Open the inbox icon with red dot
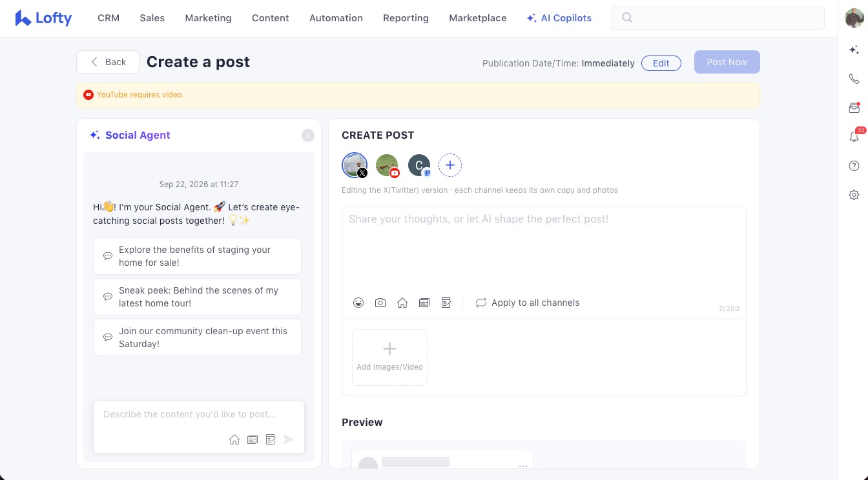The image size is (868, 480). click(854, 108)
